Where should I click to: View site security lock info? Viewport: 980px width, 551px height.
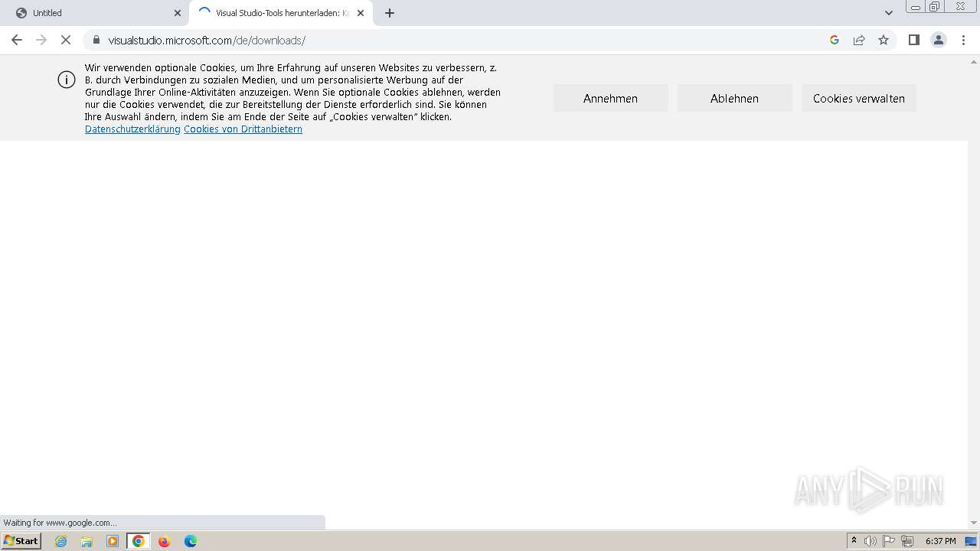pyautogui.click(x=96, y=40)
